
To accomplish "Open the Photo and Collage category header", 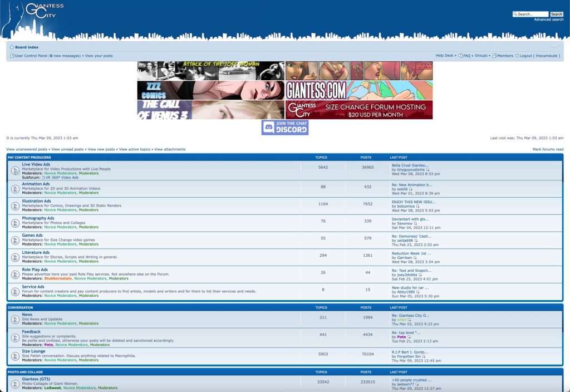I will 26,372.
